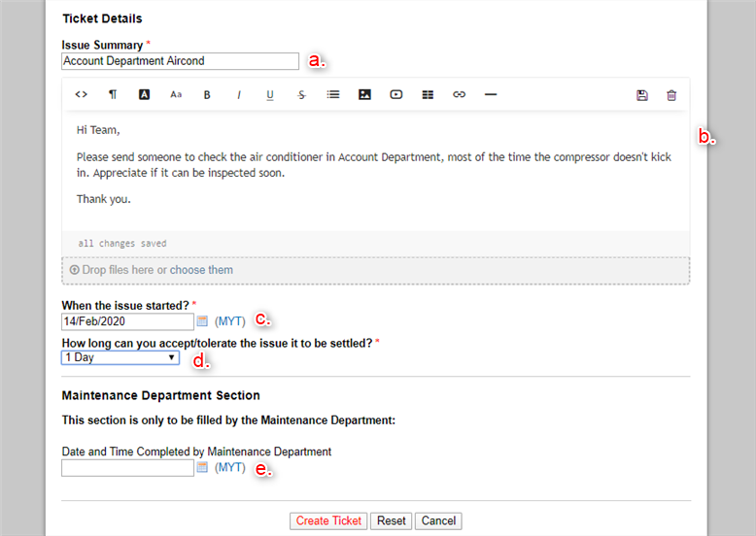This screenshot has height=536, width=756.
Task: Delete draft using trash icon
Action: coord(671,95)
